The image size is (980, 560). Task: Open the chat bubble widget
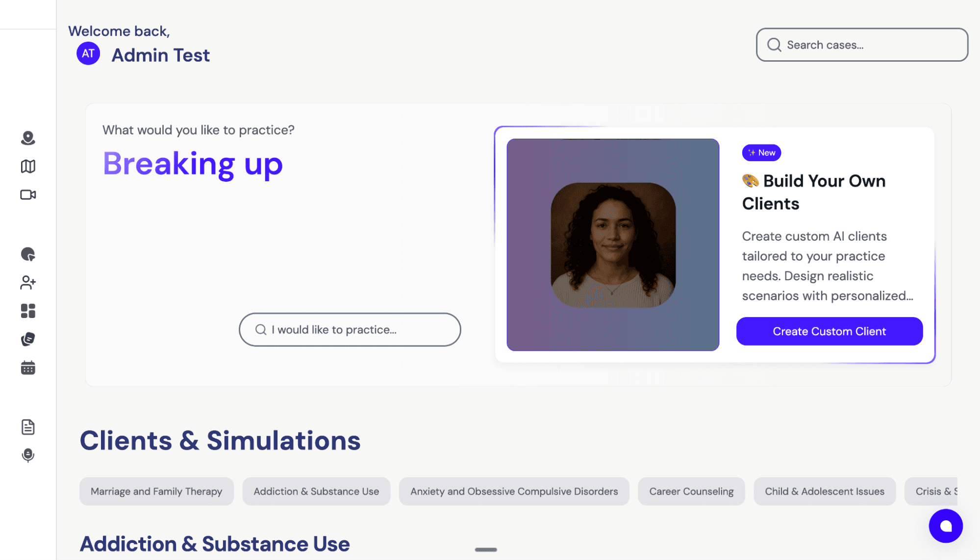click(x=946, y=526)
